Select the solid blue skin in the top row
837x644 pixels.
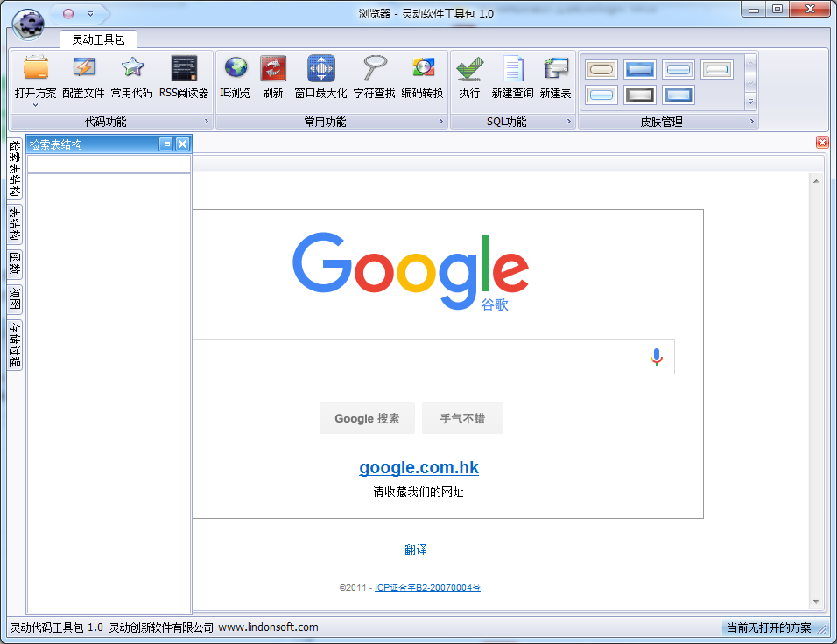pyautogui.click(x=639, y=69)
